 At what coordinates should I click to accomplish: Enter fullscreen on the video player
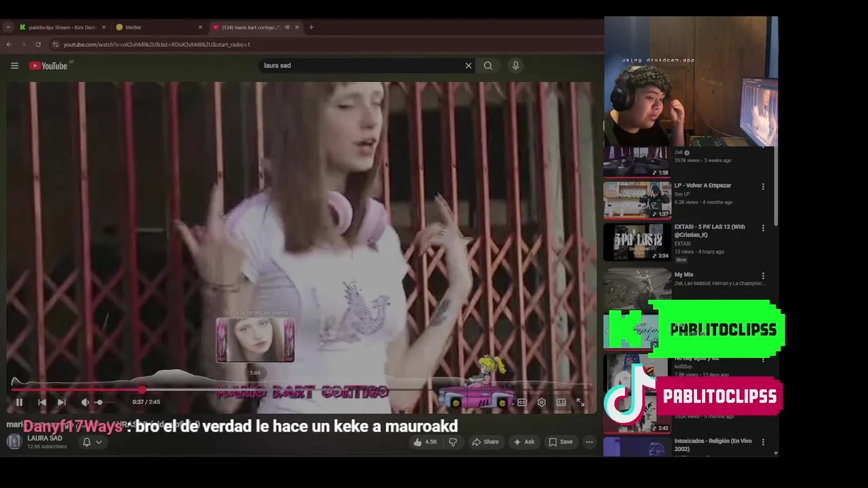pos(580,402)
